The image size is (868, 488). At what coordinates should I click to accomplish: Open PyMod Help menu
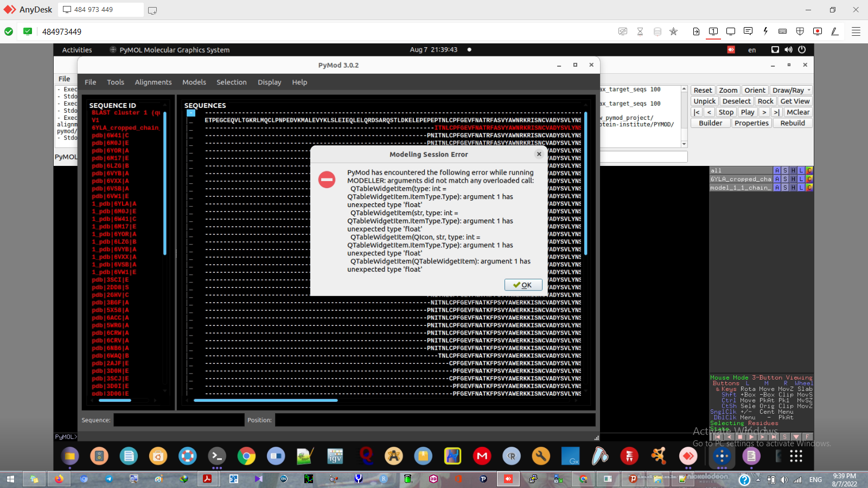(x=299, y=82)
